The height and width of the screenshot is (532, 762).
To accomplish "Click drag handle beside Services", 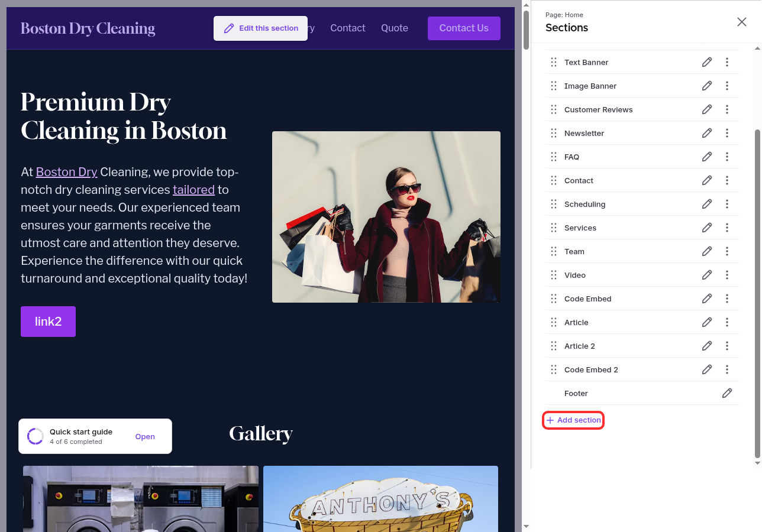I will pos(554,228).
